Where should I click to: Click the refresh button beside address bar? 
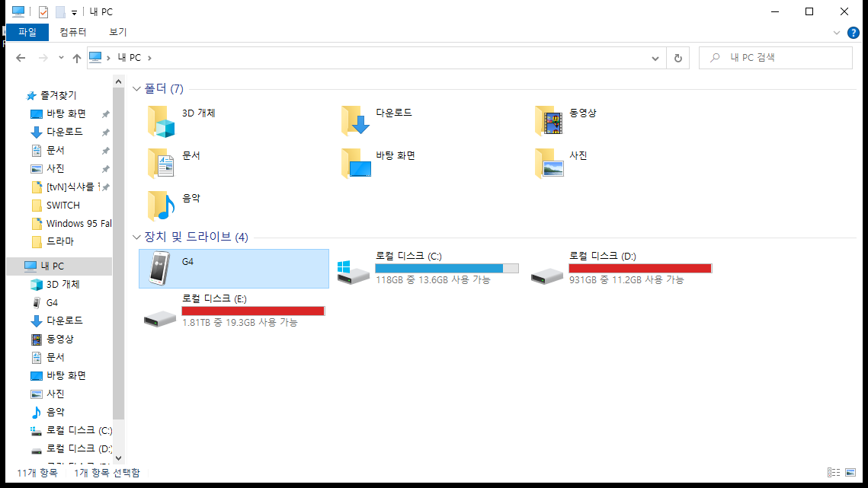tap(678, 58)
